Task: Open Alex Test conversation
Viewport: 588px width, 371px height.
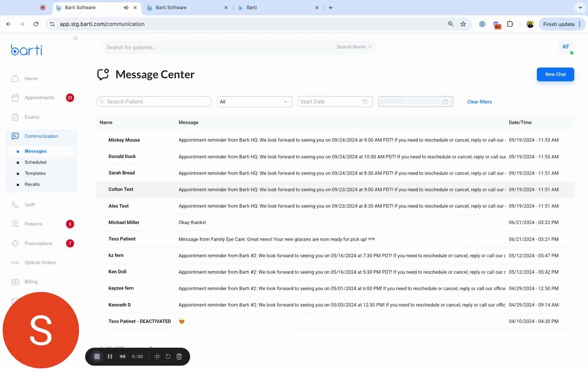Action: tap(335, 206)
